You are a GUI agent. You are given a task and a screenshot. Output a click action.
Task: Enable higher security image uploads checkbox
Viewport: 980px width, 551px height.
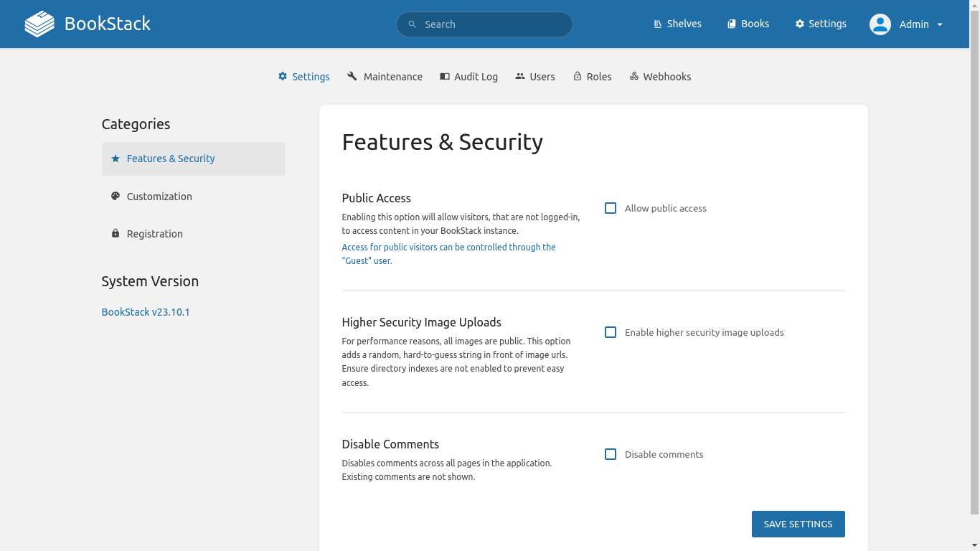(611, 332)
